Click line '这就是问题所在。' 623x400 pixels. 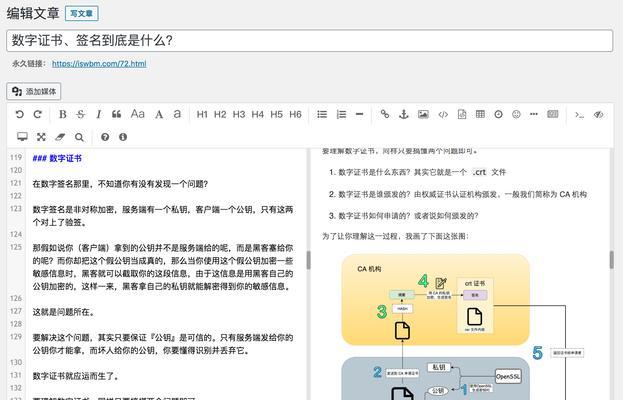64,312
